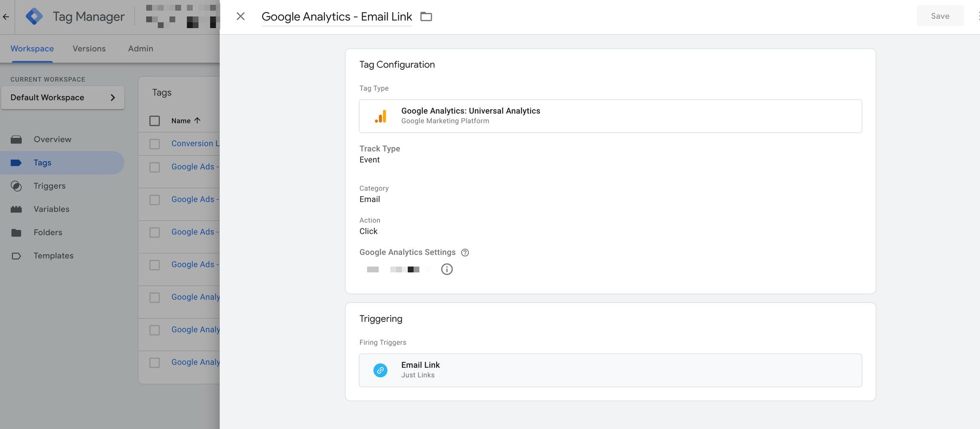Viewport: 980px width, 429px height.
Task: Click the Category value Email
Action: (369, 200)
